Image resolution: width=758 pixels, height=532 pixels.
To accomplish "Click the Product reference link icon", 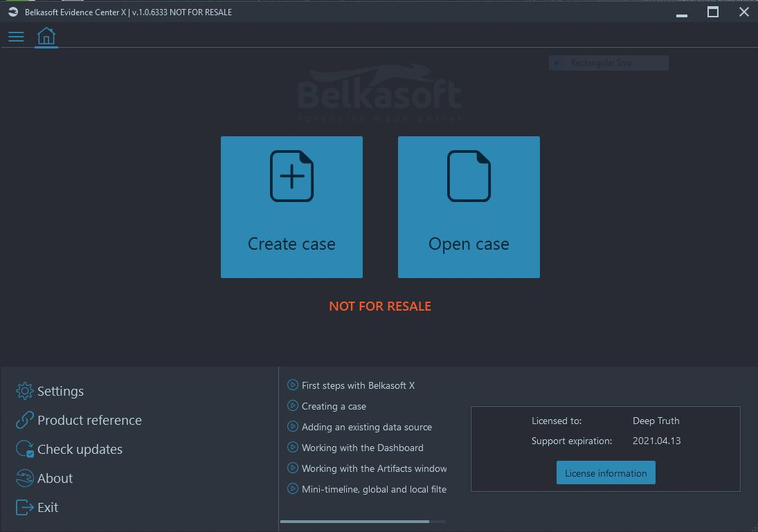I will [x=24, y=420].
